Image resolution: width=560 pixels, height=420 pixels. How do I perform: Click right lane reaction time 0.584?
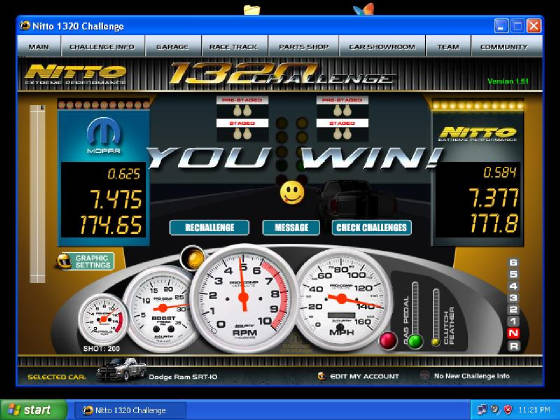tap(500, 172)
